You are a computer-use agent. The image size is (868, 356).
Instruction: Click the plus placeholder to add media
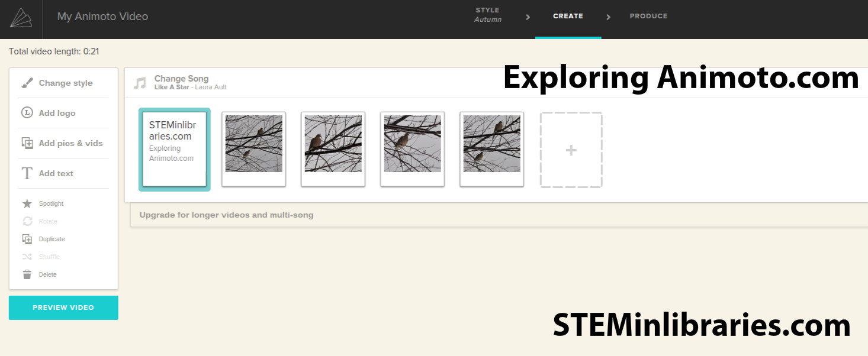(x=571, y=150)
